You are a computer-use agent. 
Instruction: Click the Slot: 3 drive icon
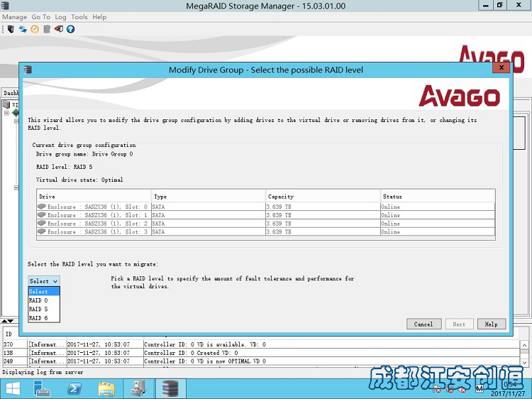tap(42, 231)
